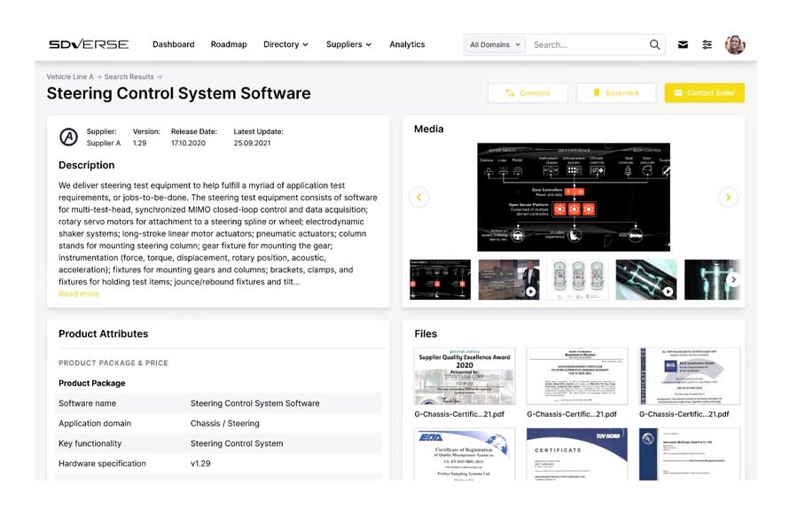Open the mail messages icon
Screen dimensions: 798x532
(683, 44)
